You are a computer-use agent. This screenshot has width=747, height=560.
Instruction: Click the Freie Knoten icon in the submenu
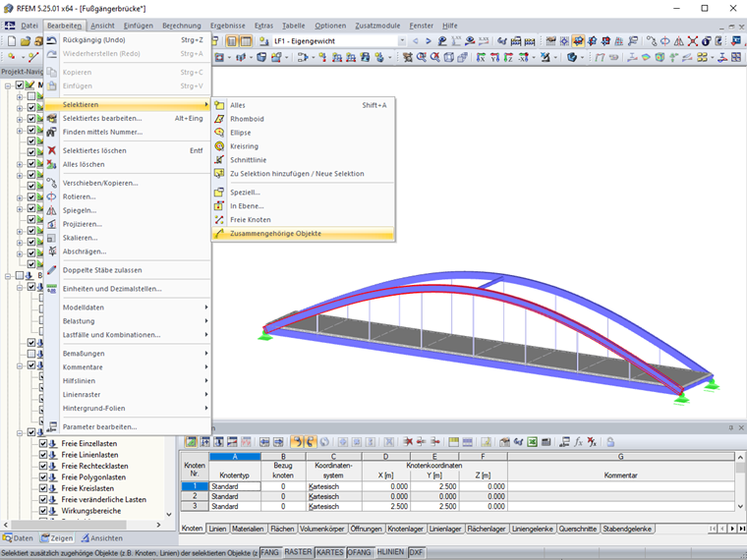[x=219, y=219]
